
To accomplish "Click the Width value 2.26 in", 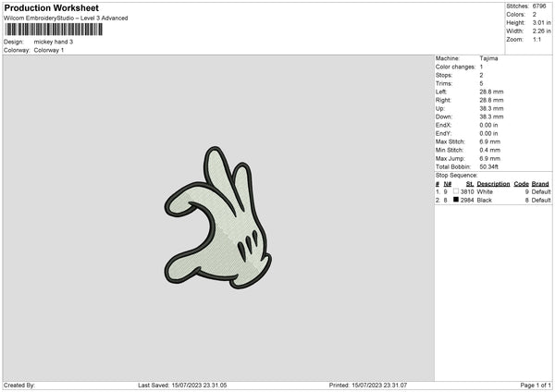I will click(541, 31).
